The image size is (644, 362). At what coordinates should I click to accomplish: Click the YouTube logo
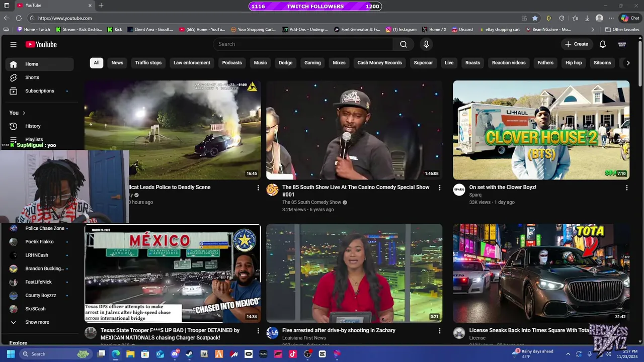41,44
